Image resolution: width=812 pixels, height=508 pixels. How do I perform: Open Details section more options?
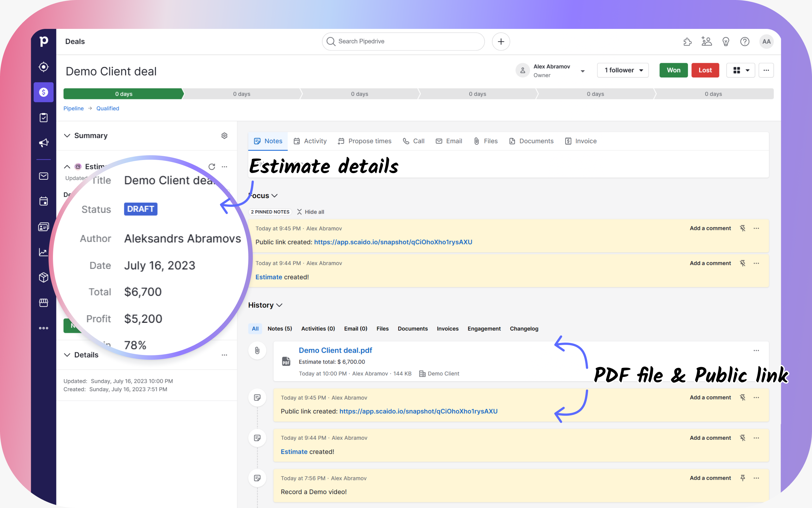pos(225,355)
